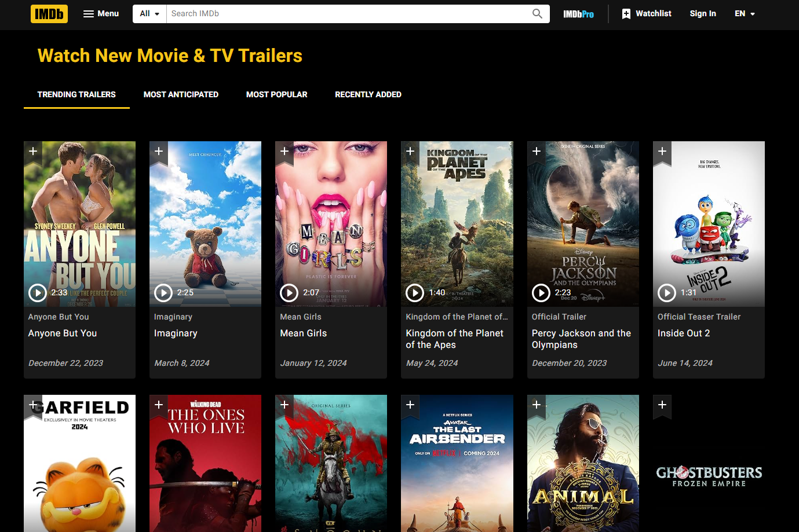Add Kingdom of the Planet of the Apes to watchlist
799x532 pixels.
click(410, 151)
